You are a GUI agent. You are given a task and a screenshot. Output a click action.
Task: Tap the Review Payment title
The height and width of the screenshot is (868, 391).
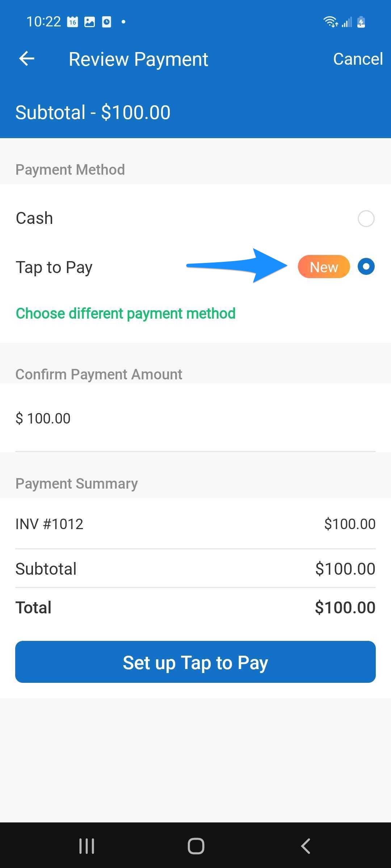138,59
